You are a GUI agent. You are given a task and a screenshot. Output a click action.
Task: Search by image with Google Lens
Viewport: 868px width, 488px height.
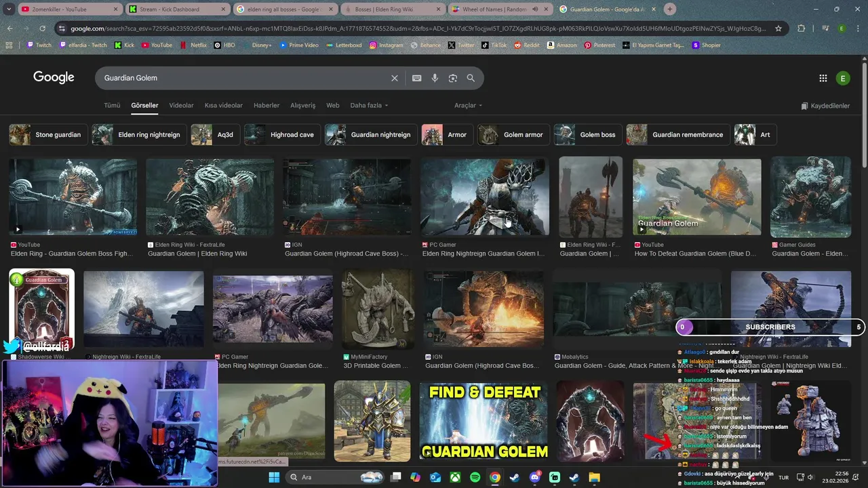click(x=453, y=78)
